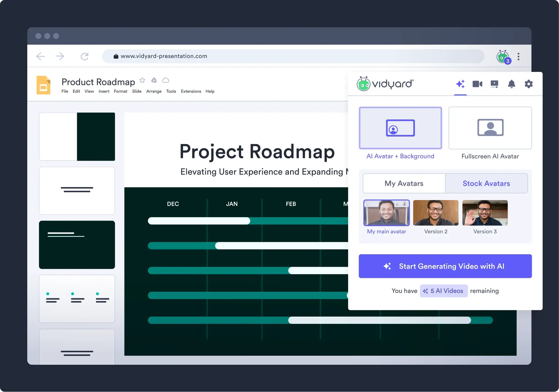Click the Google Drive move icon
This screenshot has width=559, height=392.
[x=154, y=80]
